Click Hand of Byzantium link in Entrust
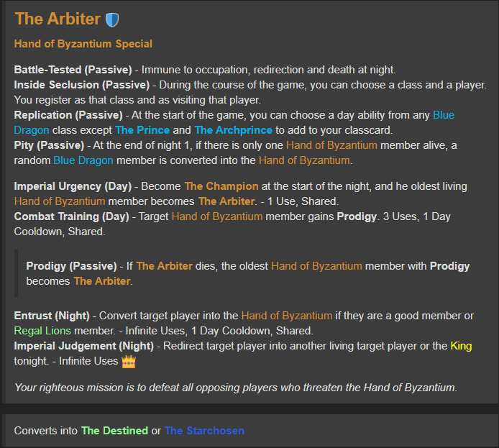 coord(287,316)
